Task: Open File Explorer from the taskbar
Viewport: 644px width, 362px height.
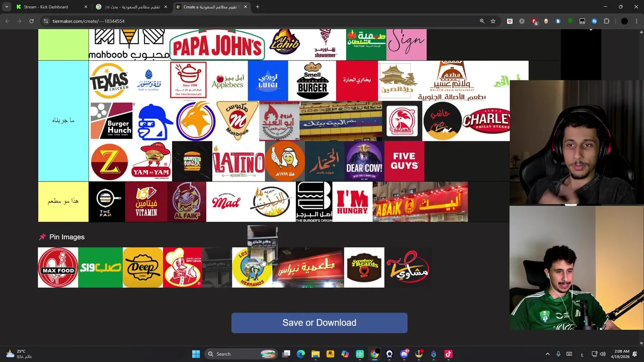Action: (315, 354)
